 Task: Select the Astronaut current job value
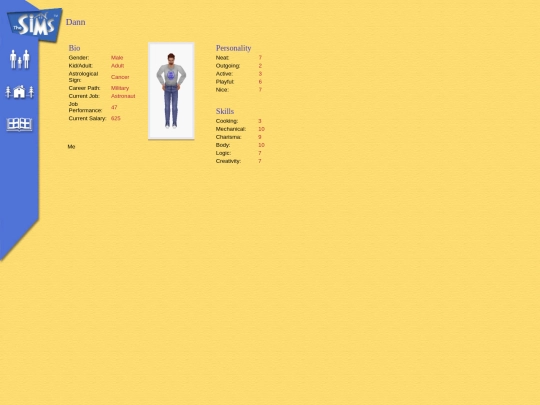coord(123,96)
